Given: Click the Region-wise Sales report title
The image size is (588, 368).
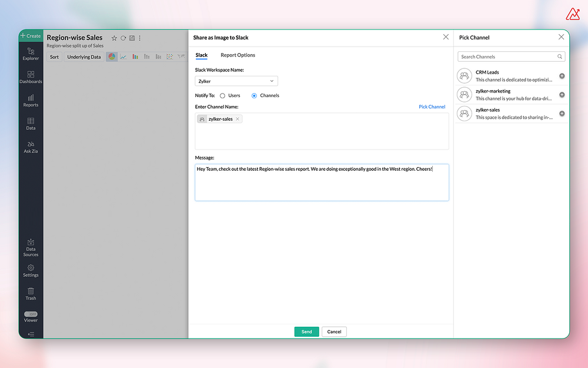Looking at the screenshot, I should point(75,38).
